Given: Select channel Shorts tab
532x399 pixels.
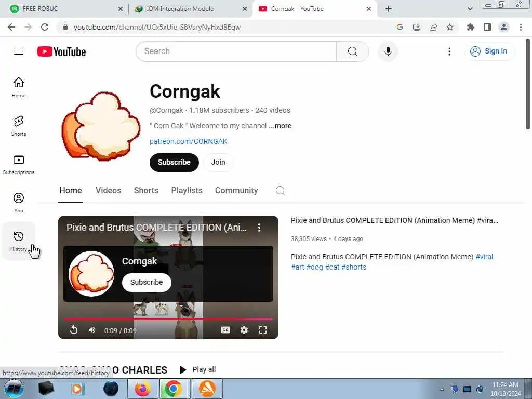Looking at the screenshot, I should tap(146, 190).
